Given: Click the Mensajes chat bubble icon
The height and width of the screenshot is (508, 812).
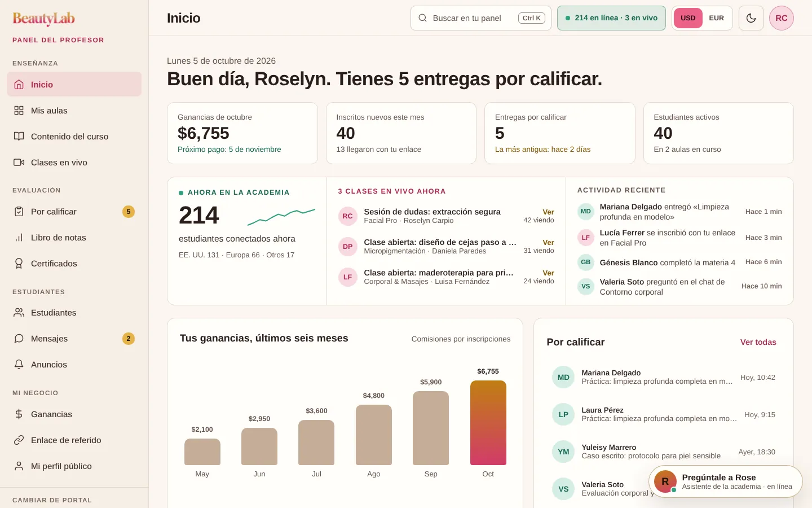Looking at the screenshot, I should [x=19, y=339].
